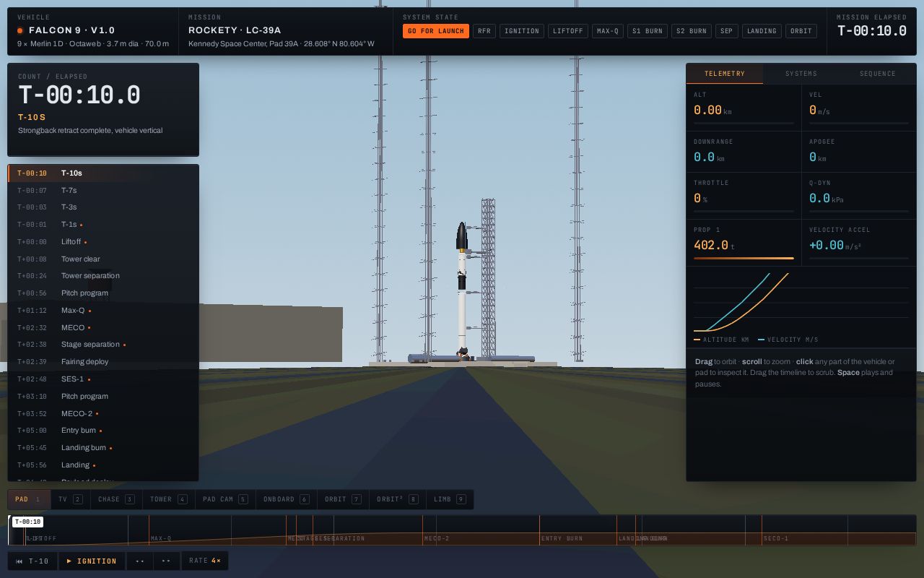Image resolution: width=924 pixels, height=578 pixels.
Task: Select the LIFTOFF system state chip
Action: click(568, 31)
